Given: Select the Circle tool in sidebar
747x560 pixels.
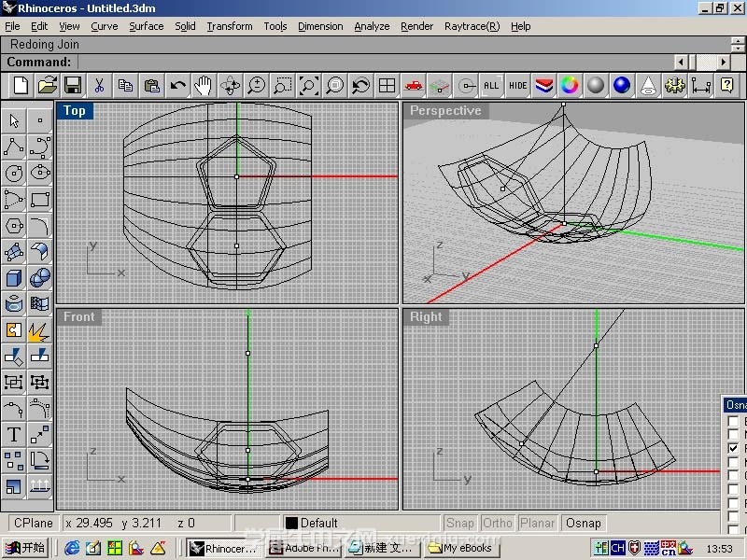Looking at the screenshot, I should 14,173.
